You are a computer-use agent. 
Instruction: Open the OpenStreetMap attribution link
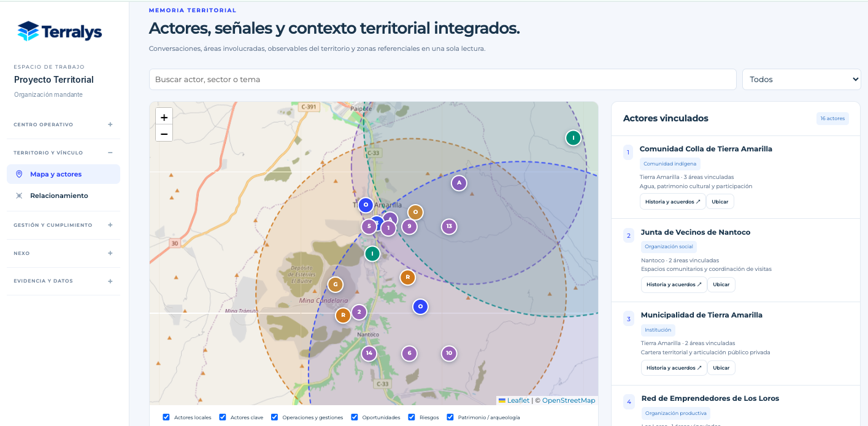568,400
